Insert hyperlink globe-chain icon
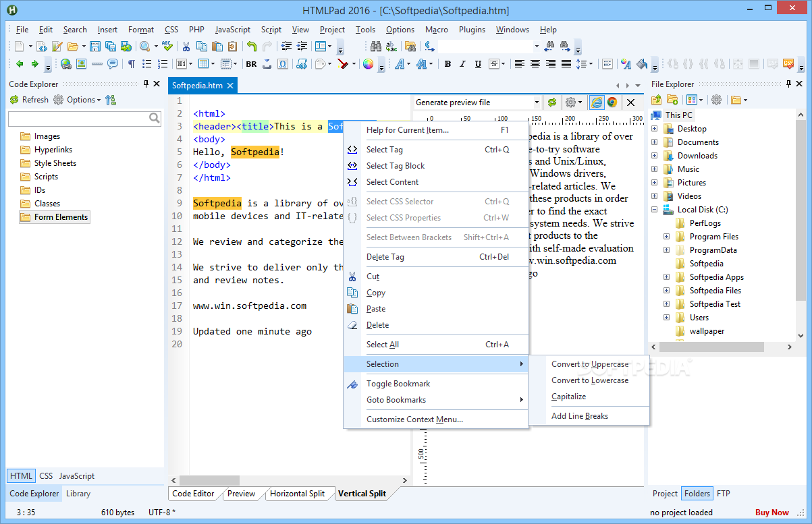The image size is (812, 524). 65,64
